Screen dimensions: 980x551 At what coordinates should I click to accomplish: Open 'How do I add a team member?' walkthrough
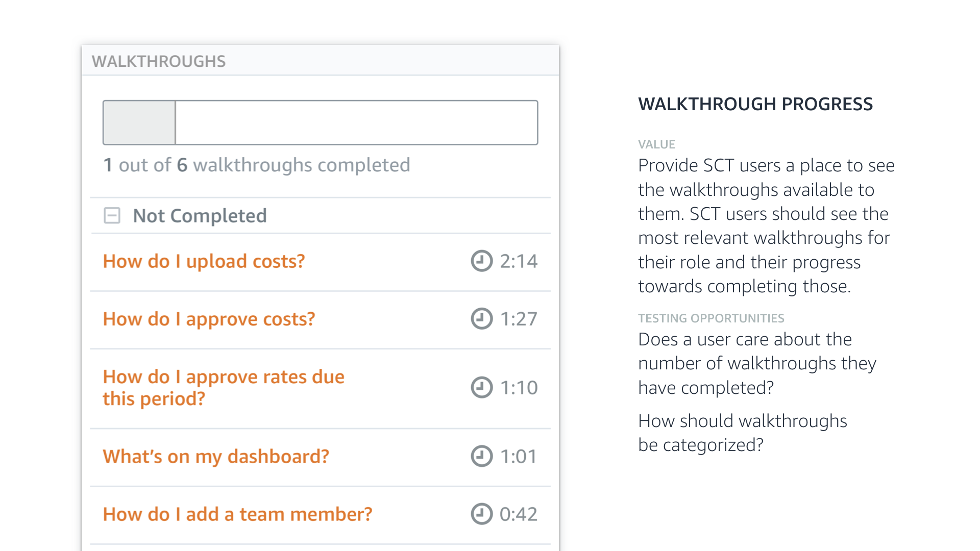(x=237, y=514)
